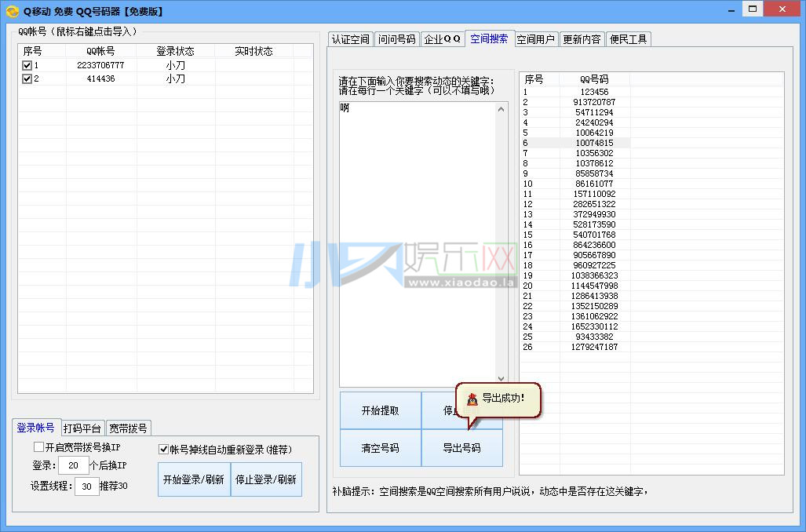This screenshot has width=806, height=532.
Task: Open the 问问号码 tab
Action: [x=397, y=39]
